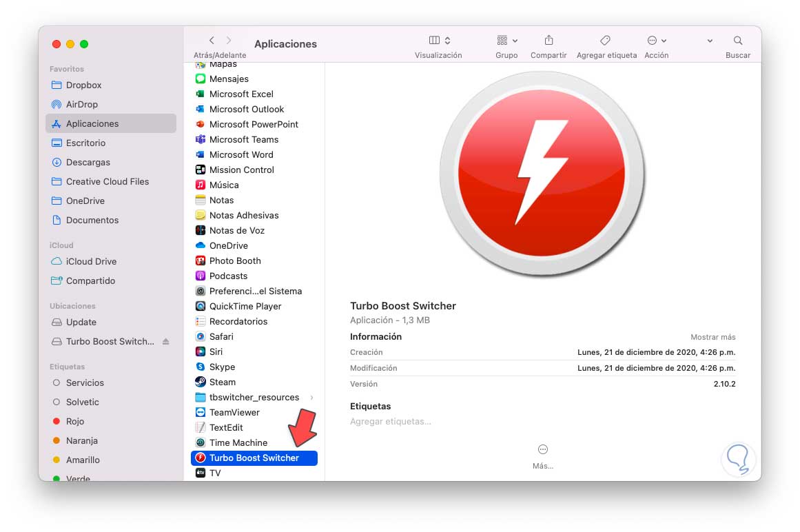Select the Microsoft PowerPoint icon

pos(201,124)
